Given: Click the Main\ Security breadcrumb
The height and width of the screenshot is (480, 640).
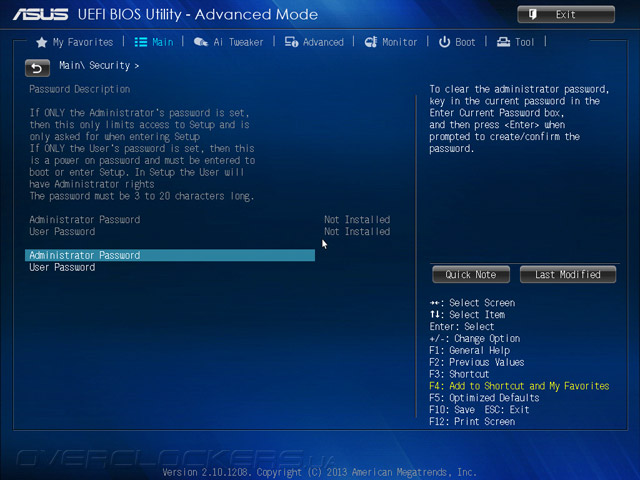Looking at the screenshot, I should (x=99, y=65).
